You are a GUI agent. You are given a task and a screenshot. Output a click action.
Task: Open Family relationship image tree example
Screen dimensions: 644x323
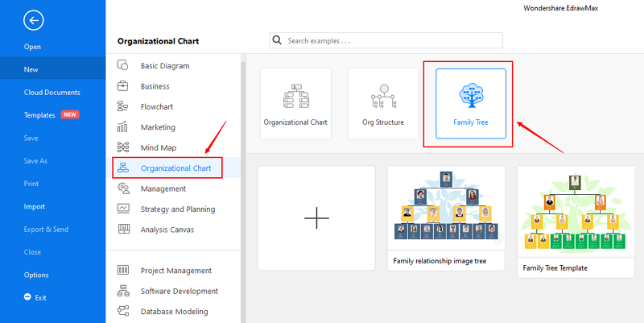[x=446, y=218]
